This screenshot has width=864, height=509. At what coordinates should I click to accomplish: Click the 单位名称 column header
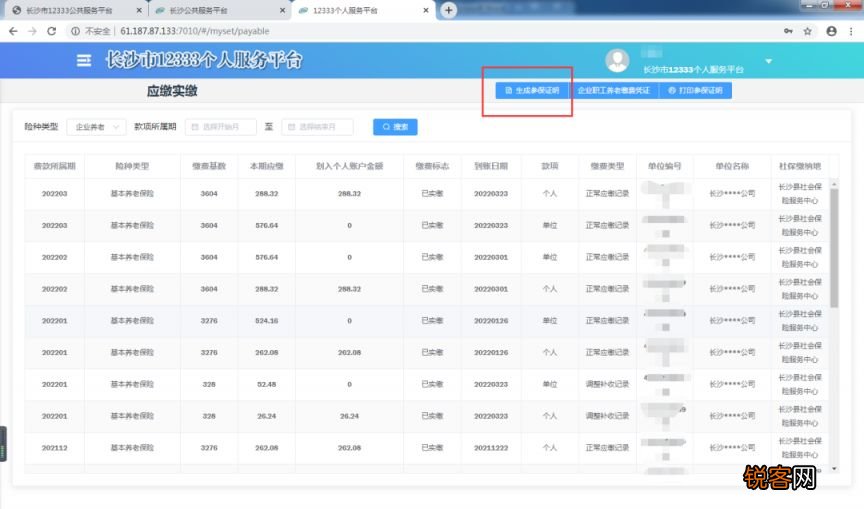[732, 166]
